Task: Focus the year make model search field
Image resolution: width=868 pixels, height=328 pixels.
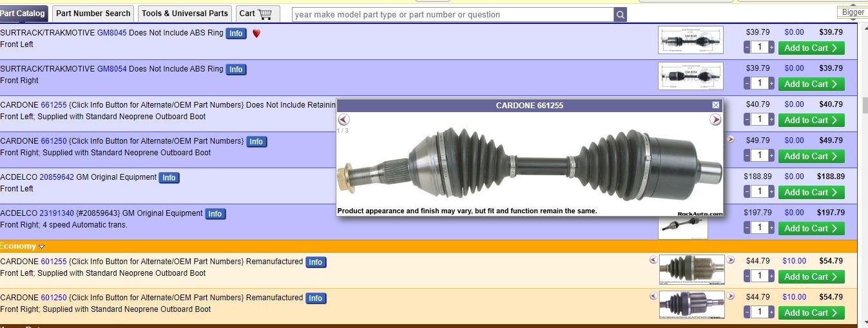Action: coord(452,14)
